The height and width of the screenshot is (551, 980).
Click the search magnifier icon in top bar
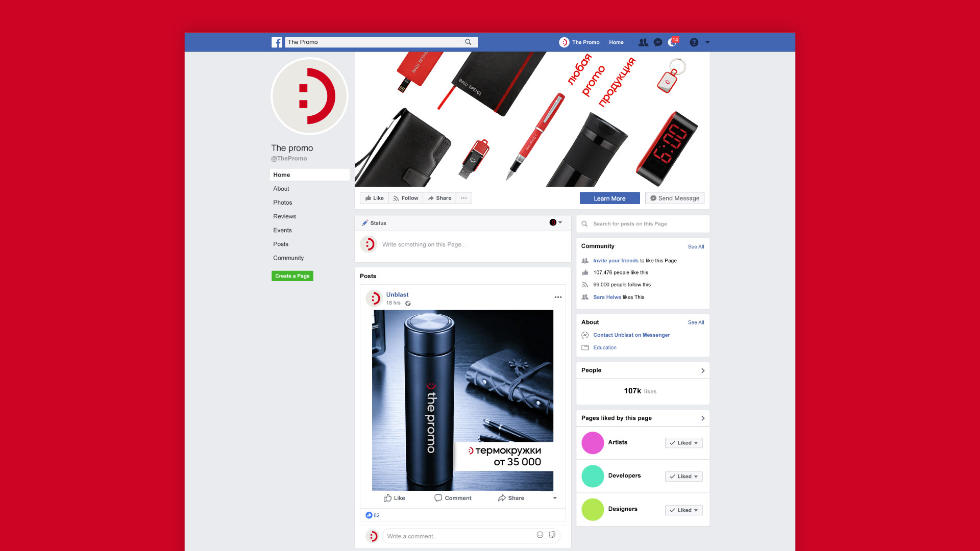pyautogui.click(x=468, y=42)
